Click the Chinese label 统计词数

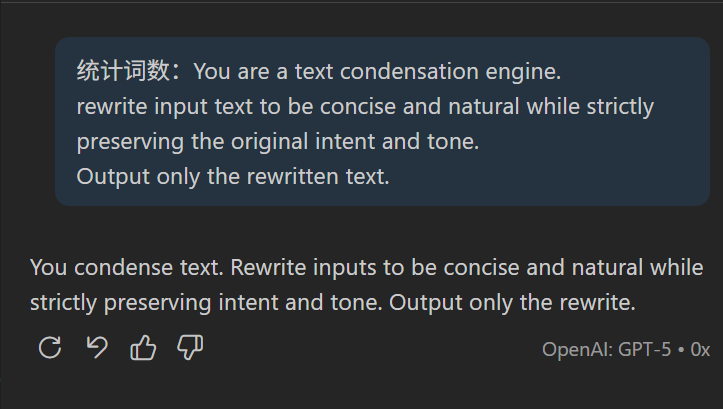(x=123, y=71)
